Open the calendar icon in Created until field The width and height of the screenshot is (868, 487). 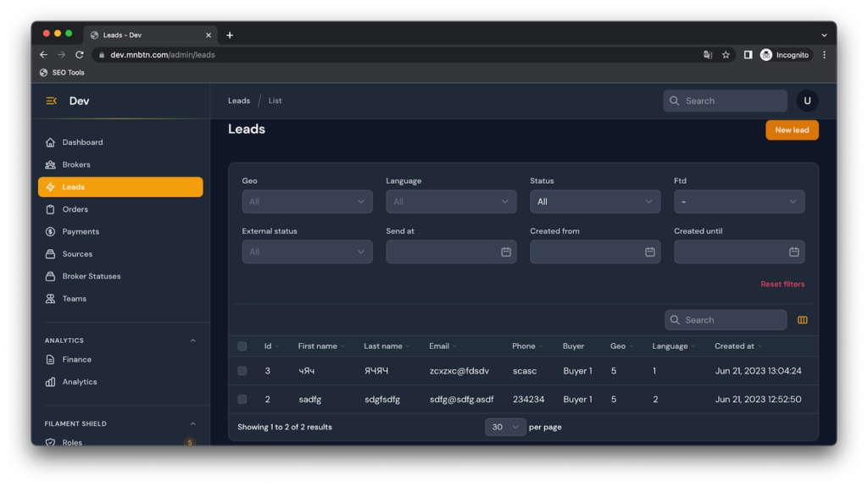click(x=793, y=252)
